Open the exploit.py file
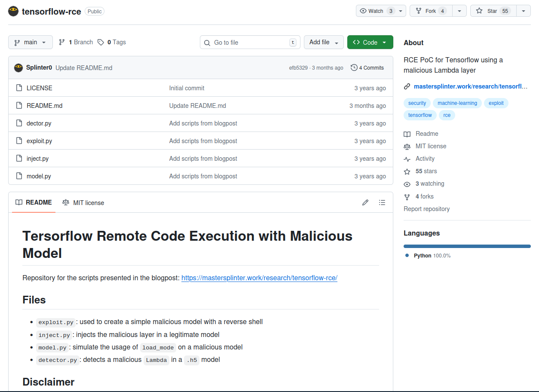Screen dimensions: 539x392 point(39,141)
